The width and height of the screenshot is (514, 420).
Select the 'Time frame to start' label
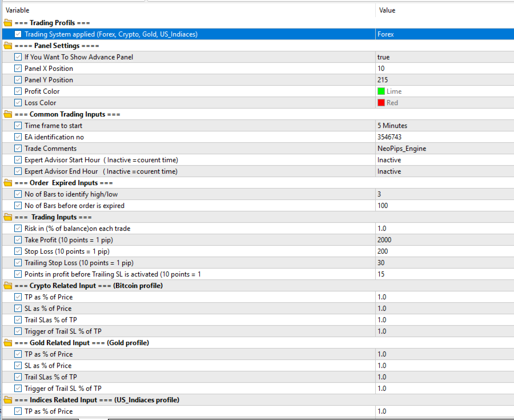54,126
